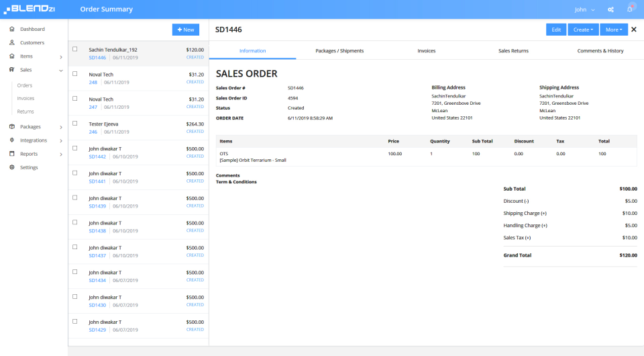This screenshot has height=356, width=644.
Task: Open the notifications bell icon
Action: (x=629, y=9)
